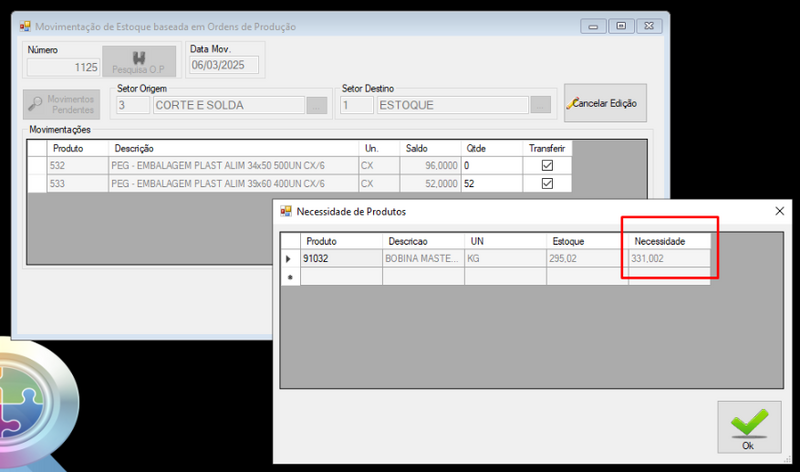Click description PEG - EMBALAGEM 39x60 row

pyautogui.click(x=233, y=184)
